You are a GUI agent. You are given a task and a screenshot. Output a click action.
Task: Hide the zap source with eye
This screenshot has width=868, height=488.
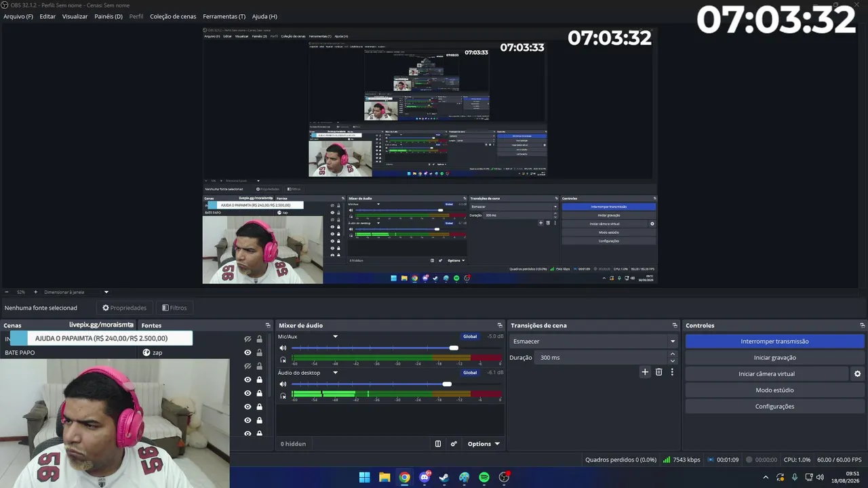[248, 352]
